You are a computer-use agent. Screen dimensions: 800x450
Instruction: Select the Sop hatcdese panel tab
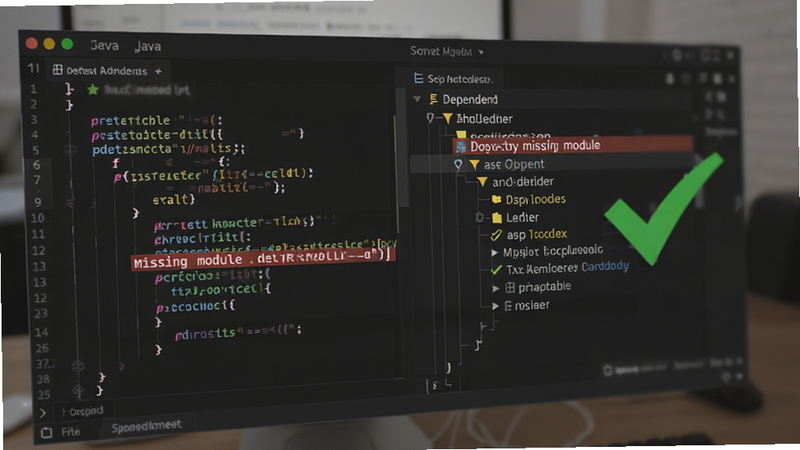453,79
